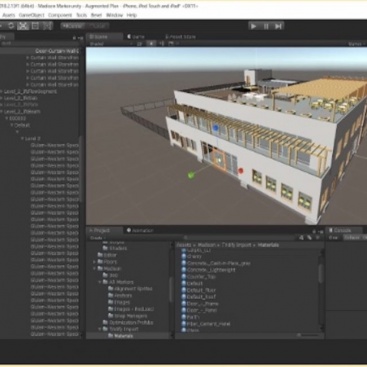This screenshot has width=367, height=367.
Task: Open the Assets menu
Action: (x=9, y=15)
